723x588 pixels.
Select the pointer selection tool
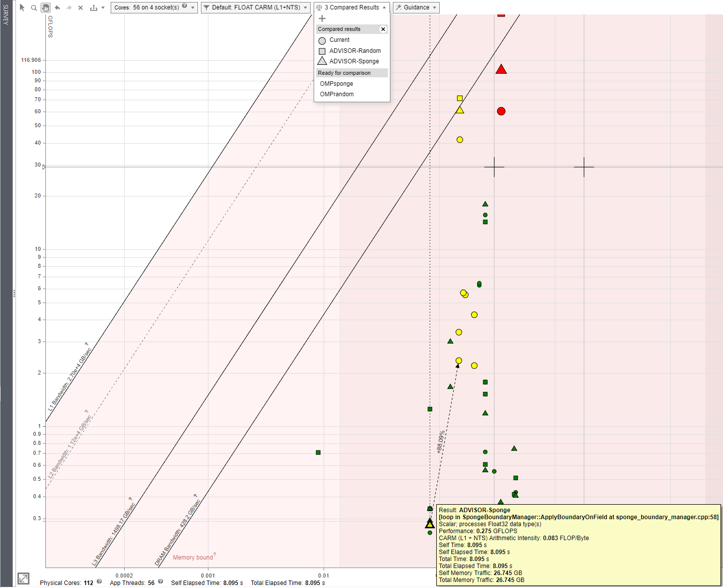click(x=22, y=7)
